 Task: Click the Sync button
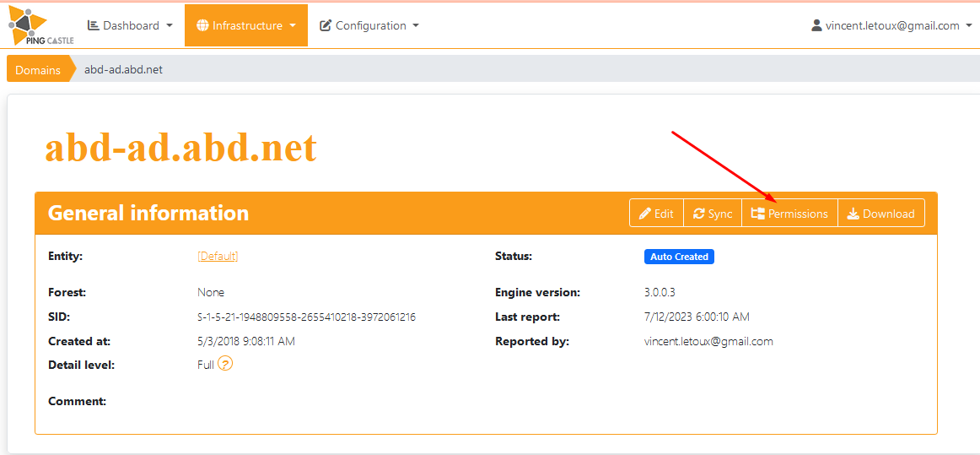tap(713, 214)
